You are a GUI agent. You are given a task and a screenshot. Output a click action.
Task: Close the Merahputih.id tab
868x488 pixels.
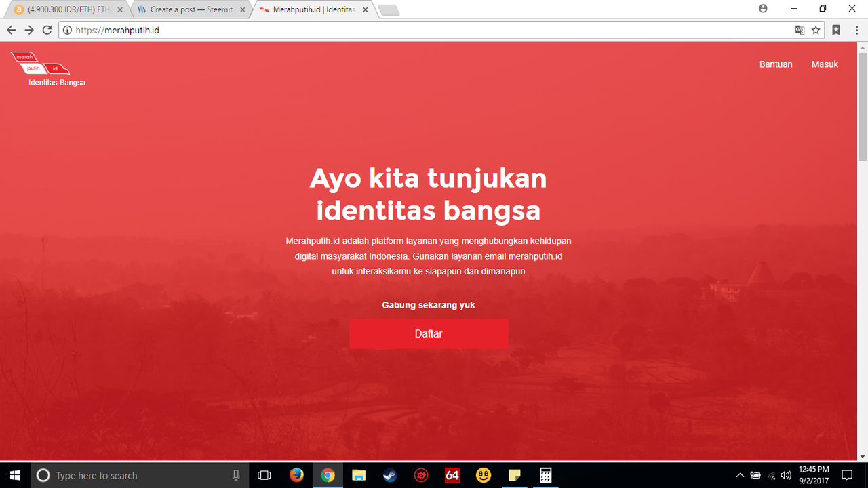click(x=365, y=9)
